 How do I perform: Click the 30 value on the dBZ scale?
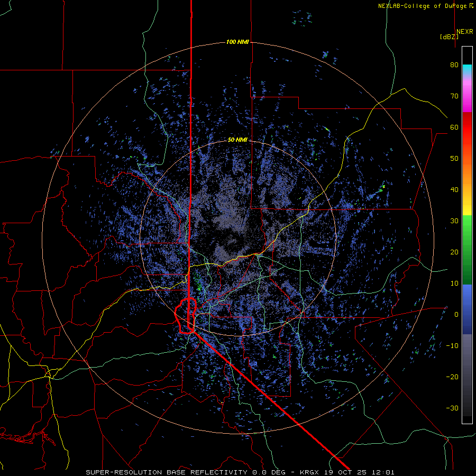point(454,221)
